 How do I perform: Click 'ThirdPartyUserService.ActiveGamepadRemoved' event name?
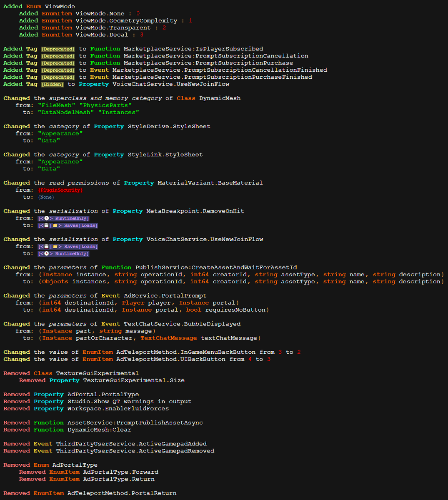click(135, 451)
